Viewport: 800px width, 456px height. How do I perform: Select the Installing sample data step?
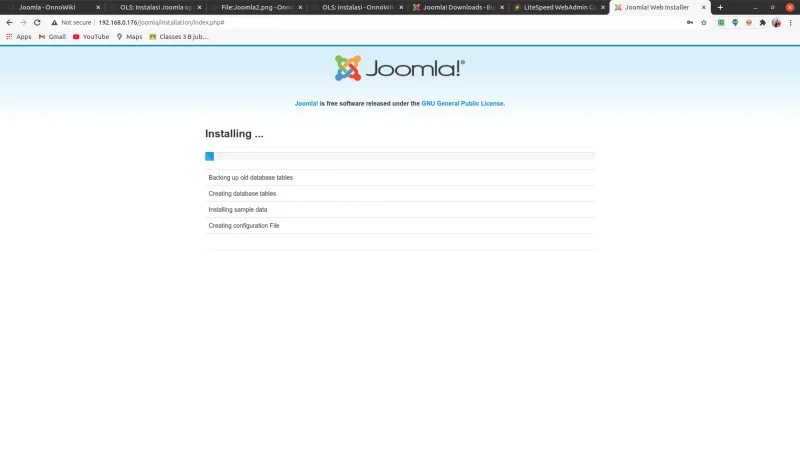pyautogui.click(x=400, y=210)
